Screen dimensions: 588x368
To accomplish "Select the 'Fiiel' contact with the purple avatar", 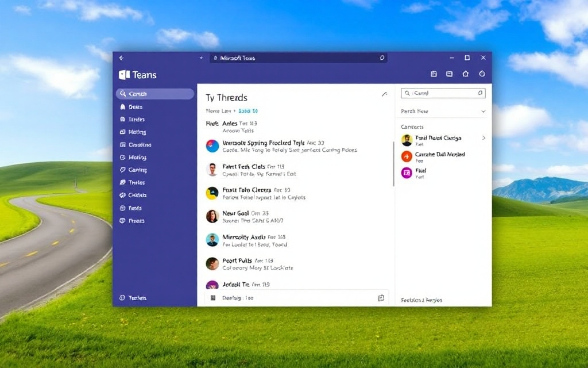I will pyautogui.click(x=443, y=172).
